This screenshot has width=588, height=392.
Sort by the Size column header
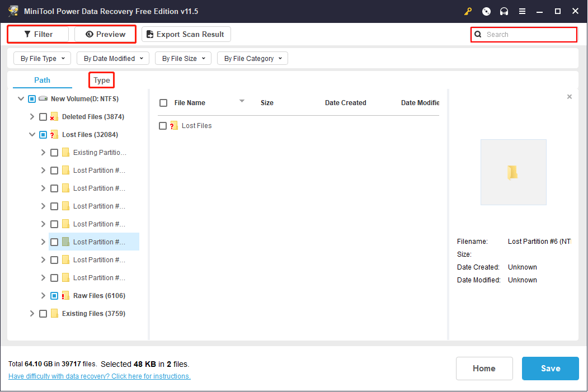[x=267, y=103]
